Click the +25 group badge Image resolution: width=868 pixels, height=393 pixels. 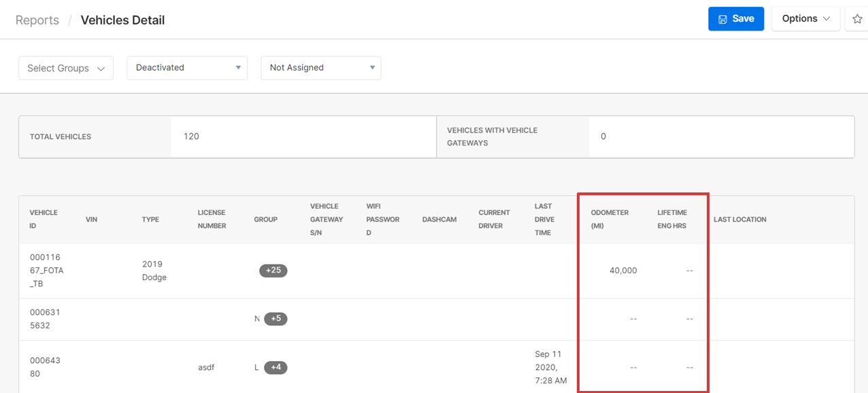pyautogui.click(x=273, y=271)
